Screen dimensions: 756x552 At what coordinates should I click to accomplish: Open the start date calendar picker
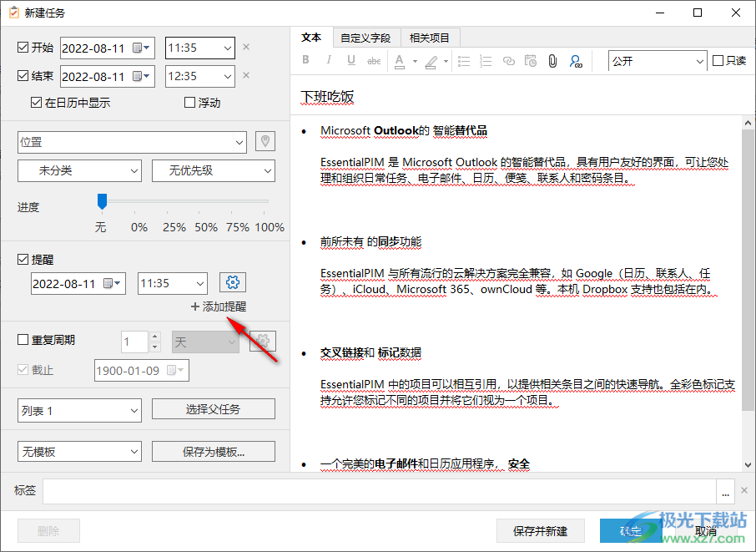141,48
